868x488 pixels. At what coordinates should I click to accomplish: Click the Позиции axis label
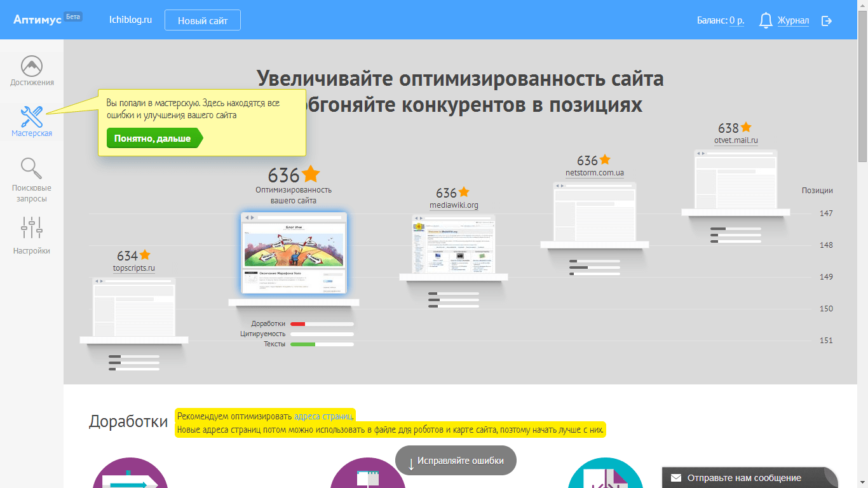[x=817, y=190]
